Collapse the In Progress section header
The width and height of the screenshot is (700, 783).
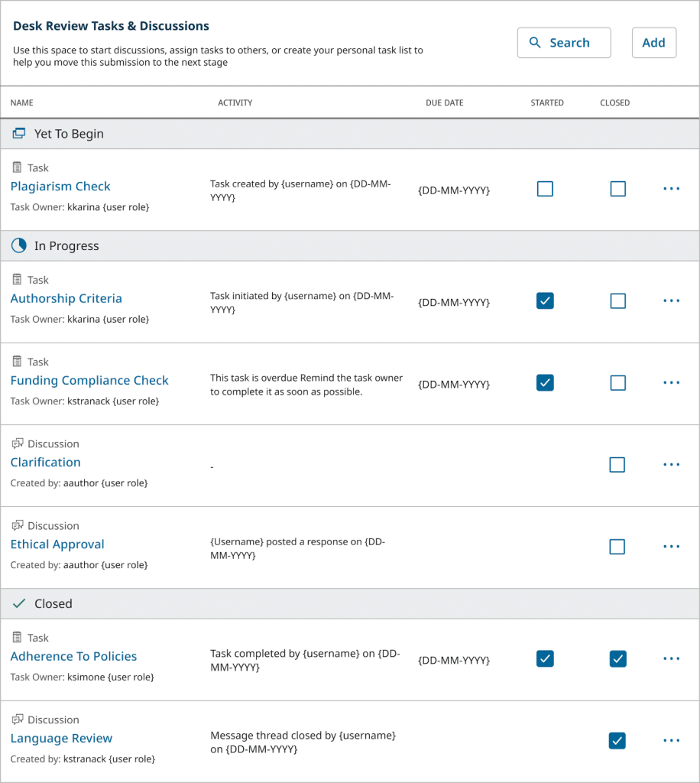(66, 246)
